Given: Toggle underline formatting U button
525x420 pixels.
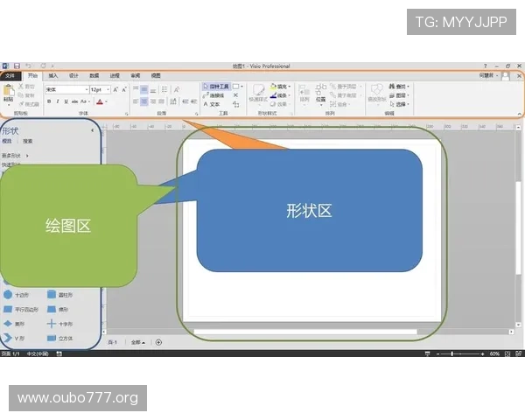Looking at the screenshot, I should (x=65, y=101).
